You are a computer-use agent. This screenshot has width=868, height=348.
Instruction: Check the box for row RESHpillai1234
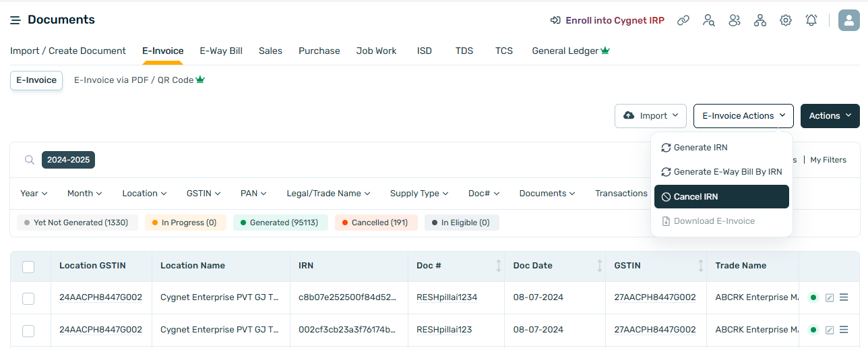tap(28, 298)
